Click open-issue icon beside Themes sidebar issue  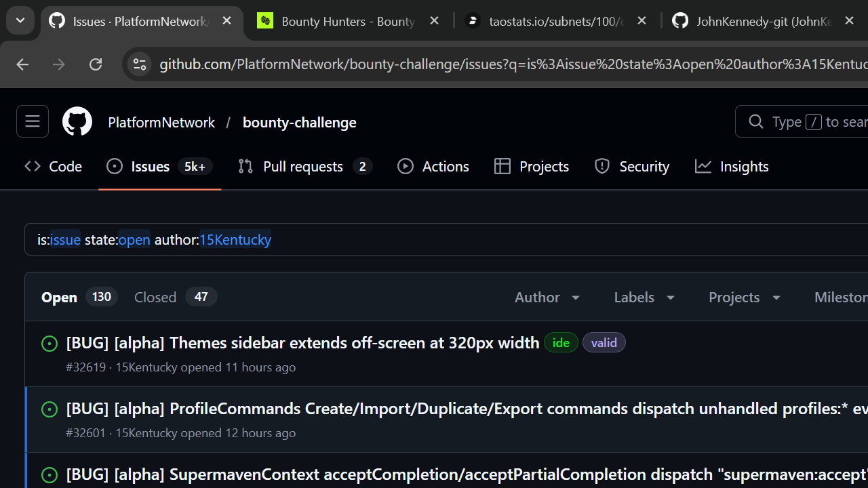(50, 344)
